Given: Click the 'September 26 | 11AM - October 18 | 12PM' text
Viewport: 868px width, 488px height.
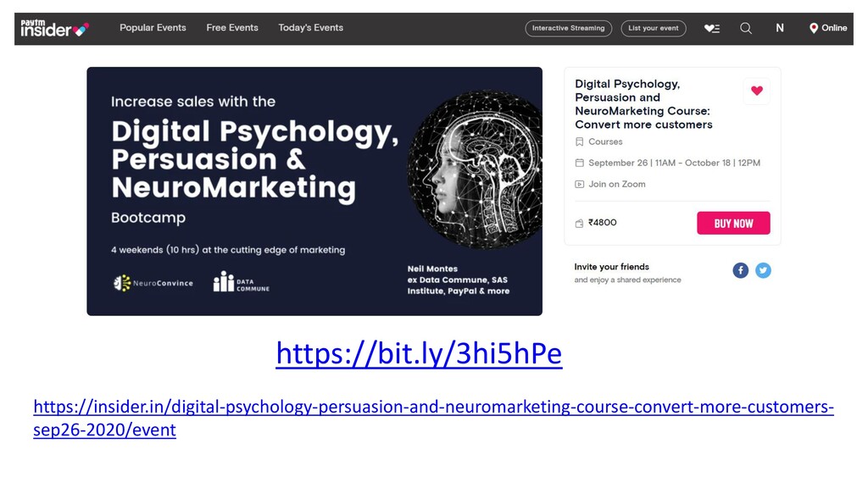Looking at the screenshot, I should pyautogui.click(x=674, y=163).
